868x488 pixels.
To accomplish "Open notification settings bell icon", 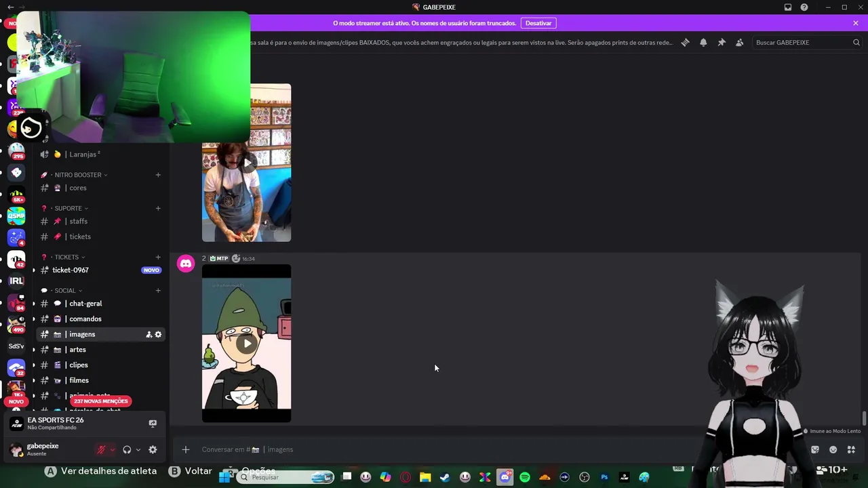I will [703, 42].
